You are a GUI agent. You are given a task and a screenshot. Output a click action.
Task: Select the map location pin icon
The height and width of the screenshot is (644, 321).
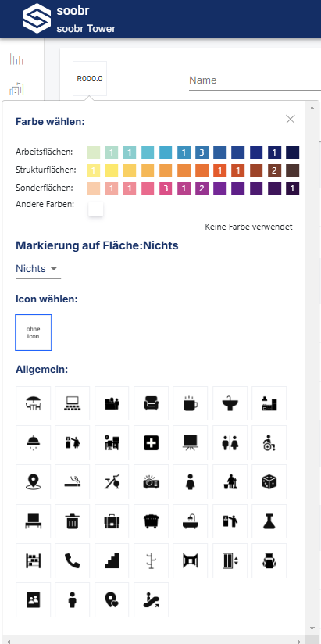click(x=33, y=482)
